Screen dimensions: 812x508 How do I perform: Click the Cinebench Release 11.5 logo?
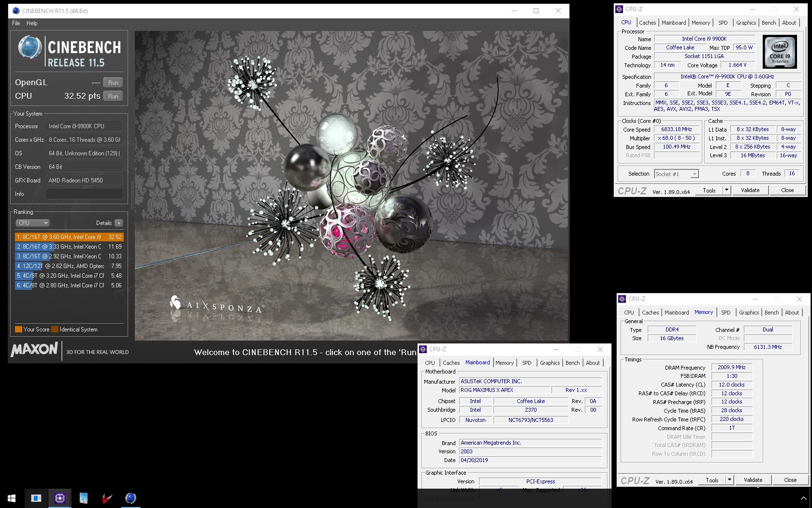(70, 51)
